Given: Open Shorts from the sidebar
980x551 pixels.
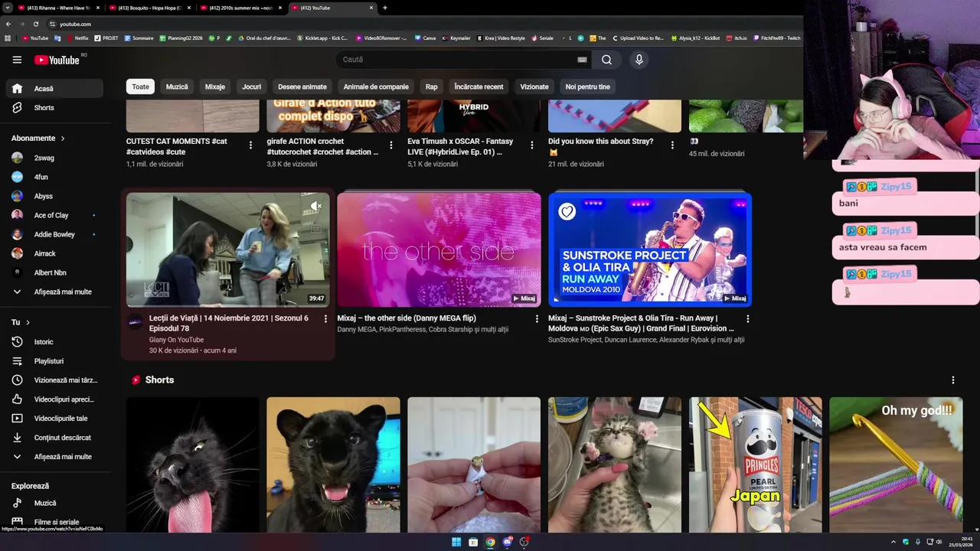Looking at the screenshot, I should (x=54, y=108).
